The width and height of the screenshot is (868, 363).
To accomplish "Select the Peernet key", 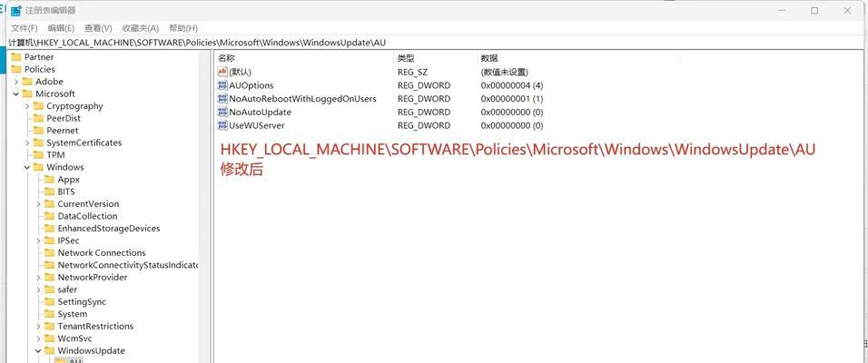I will [x=63, y=130].
